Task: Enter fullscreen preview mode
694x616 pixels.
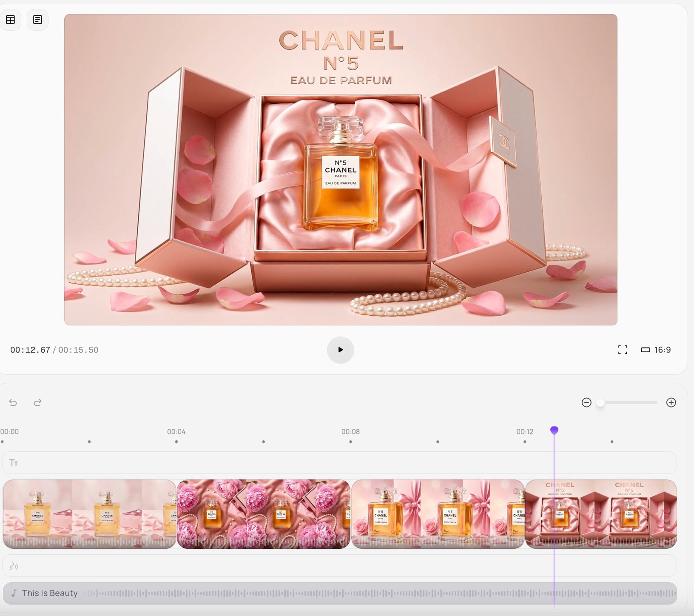Action: tap(623, 350)
